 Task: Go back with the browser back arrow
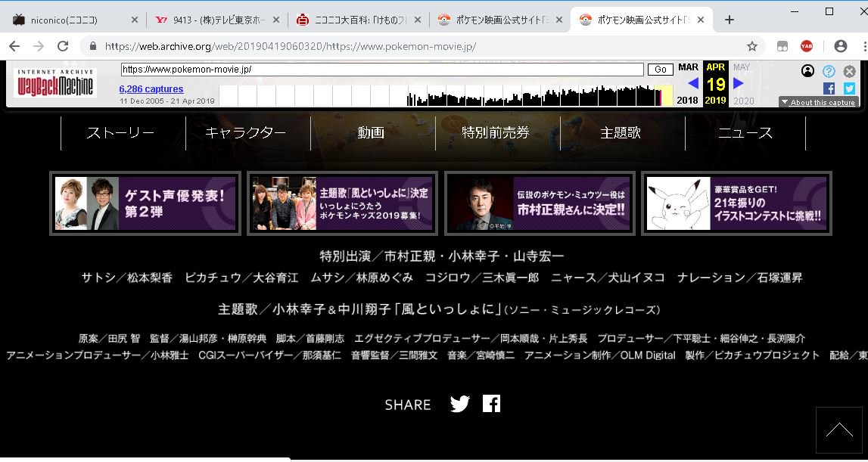(x=14, y=46)
